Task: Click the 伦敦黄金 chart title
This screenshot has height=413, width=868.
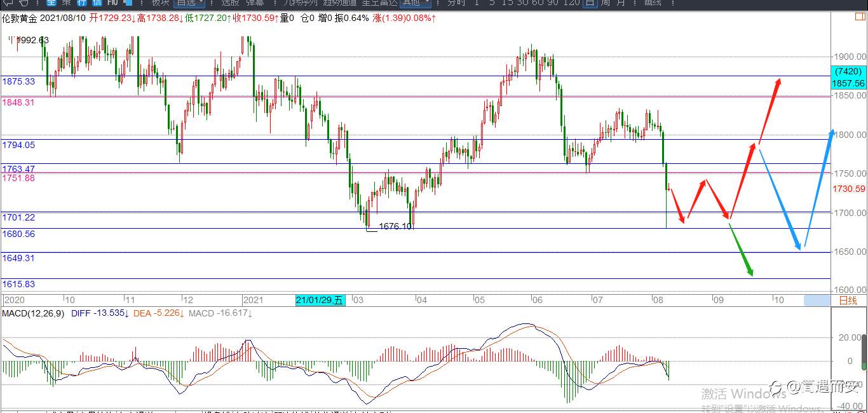Action: [20, 18]
